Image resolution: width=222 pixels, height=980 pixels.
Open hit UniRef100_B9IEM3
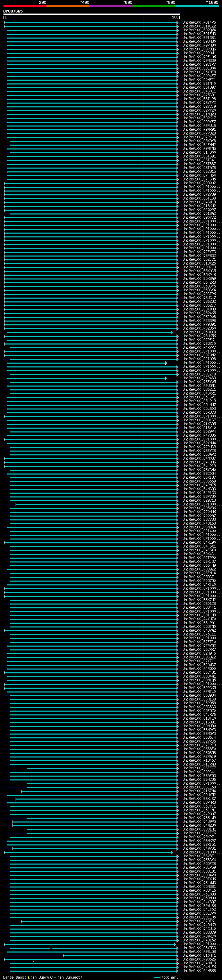(x=199, y=34)
